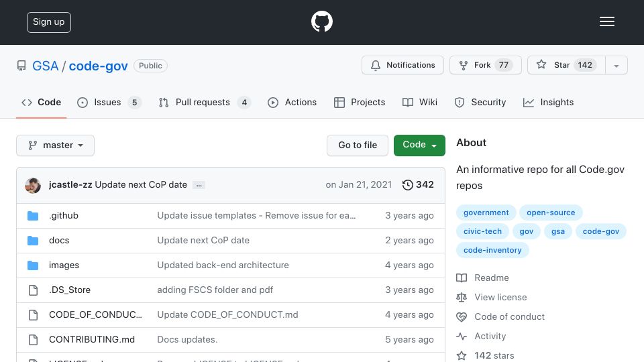This screenshot has width=644, height=362.
Task: Select the code-gov topic tag
Action: 601,231
